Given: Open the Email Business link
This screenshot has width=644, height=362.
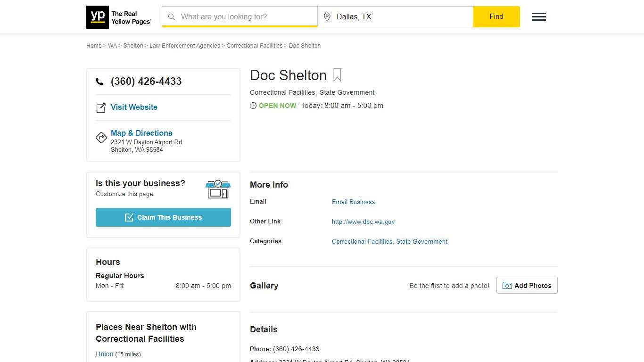Looking at the screenshot, I should [x=354, y=202].
